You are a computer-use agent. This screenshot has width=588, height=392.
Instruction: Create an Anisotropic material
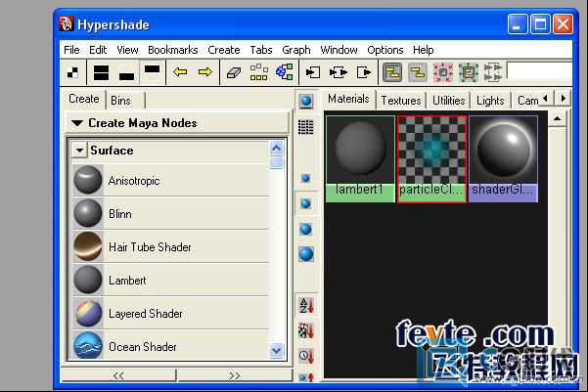(x=170, y=181)
